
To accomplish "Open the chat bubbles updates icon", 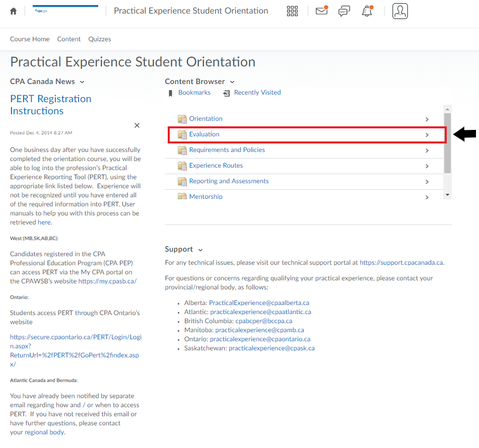I will click(x=344, y=11).
